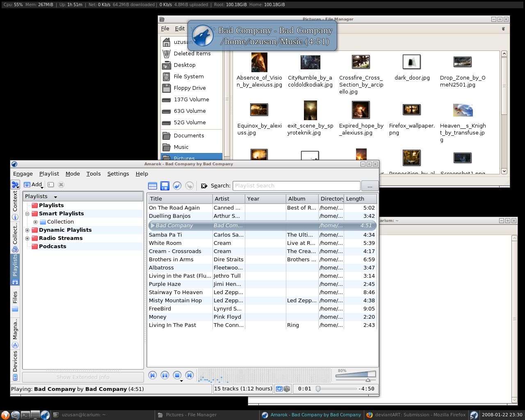Sort playlist by Length column
This screenshot has width=525, height=420.
pos(360,199)
